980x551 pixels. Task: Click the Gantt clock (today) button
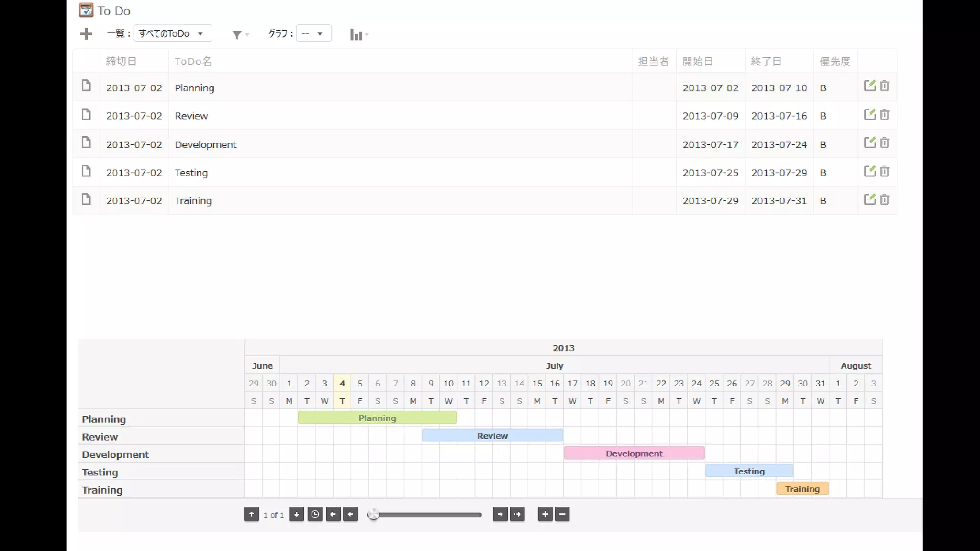[315, 514]
